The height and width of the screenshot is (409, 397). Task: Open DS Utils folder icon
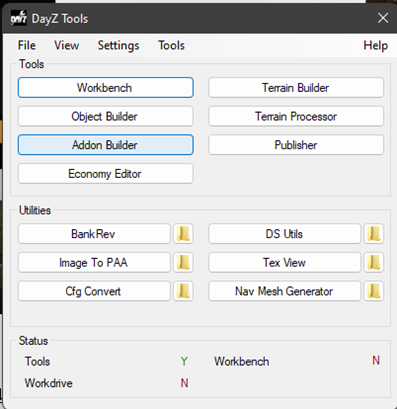[374, 234]
